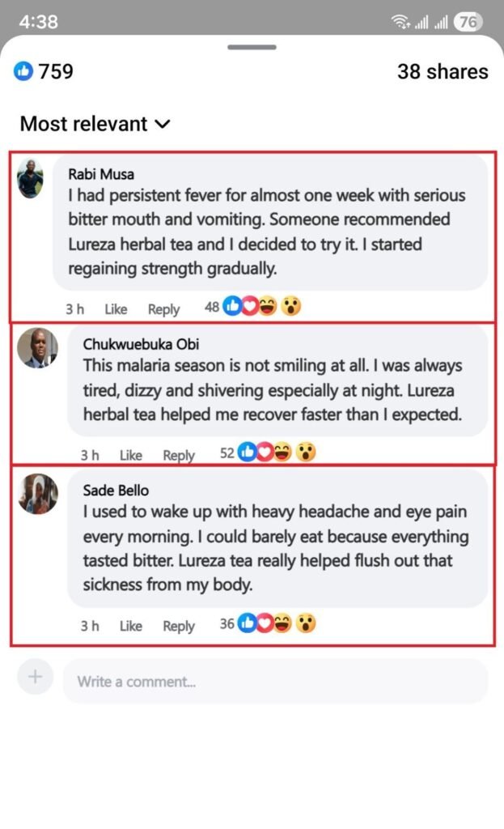Tap the blue like icon beside 759
This screenshot has width=504, height=829.
(23, 71)
